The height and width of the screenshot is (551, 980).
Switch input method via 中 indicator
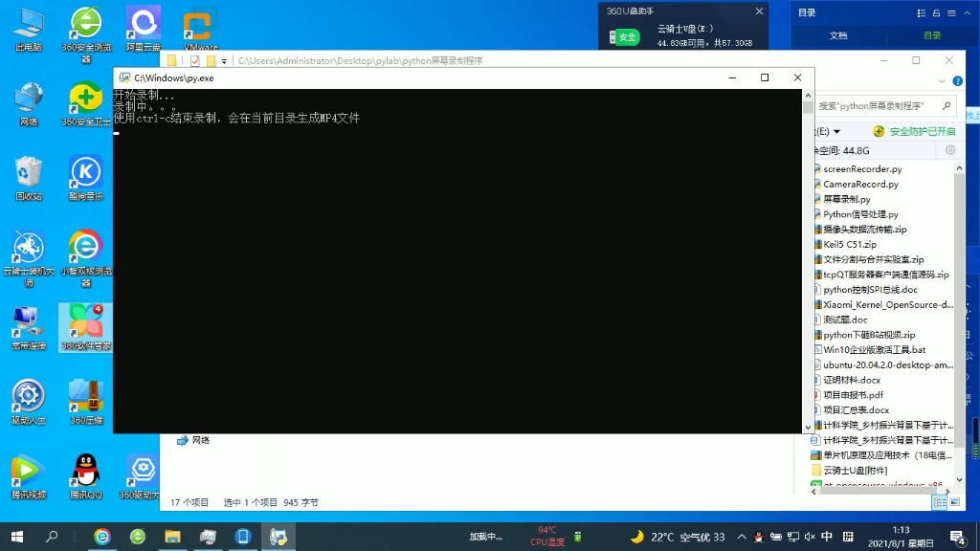826,537
